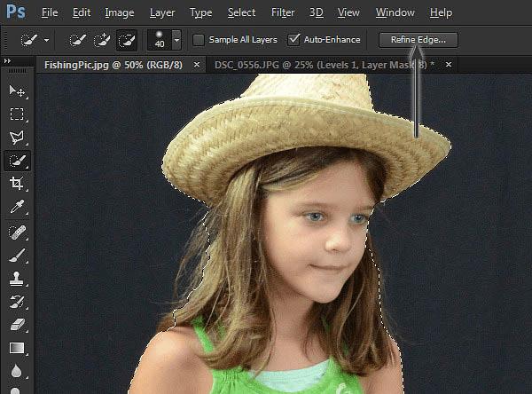Select the Clone Stamp tool
Screen dimensions: 532x394
[x=17, y=279]
